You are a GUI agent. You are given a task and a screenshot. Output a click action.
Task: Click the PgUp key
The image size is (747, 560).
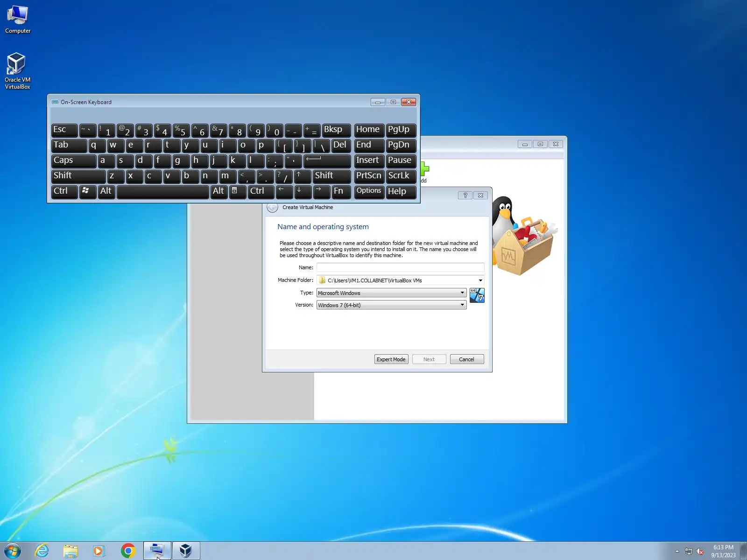point(401,130)
